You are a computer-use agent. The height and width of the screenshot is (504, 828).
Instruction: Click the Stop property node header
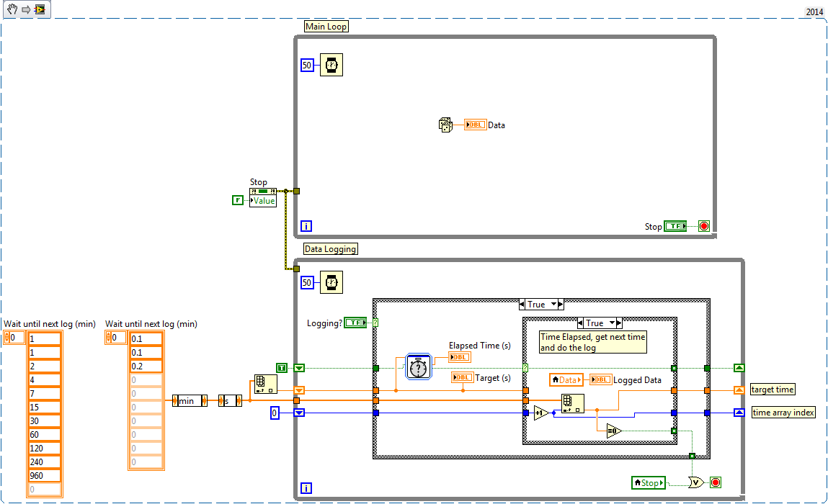click(263, 191)
